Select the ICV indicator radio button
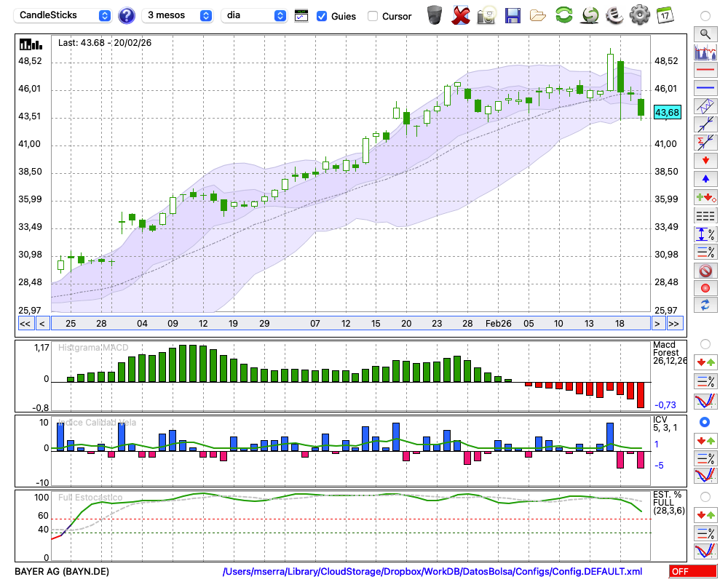 pos(705,422)
